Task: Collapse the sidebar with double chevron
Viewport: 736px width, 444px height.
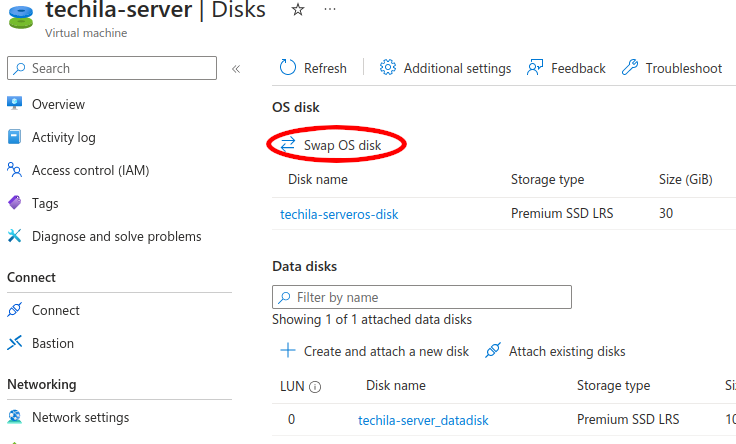Action: pyautogui.click(x=236, y=69)
